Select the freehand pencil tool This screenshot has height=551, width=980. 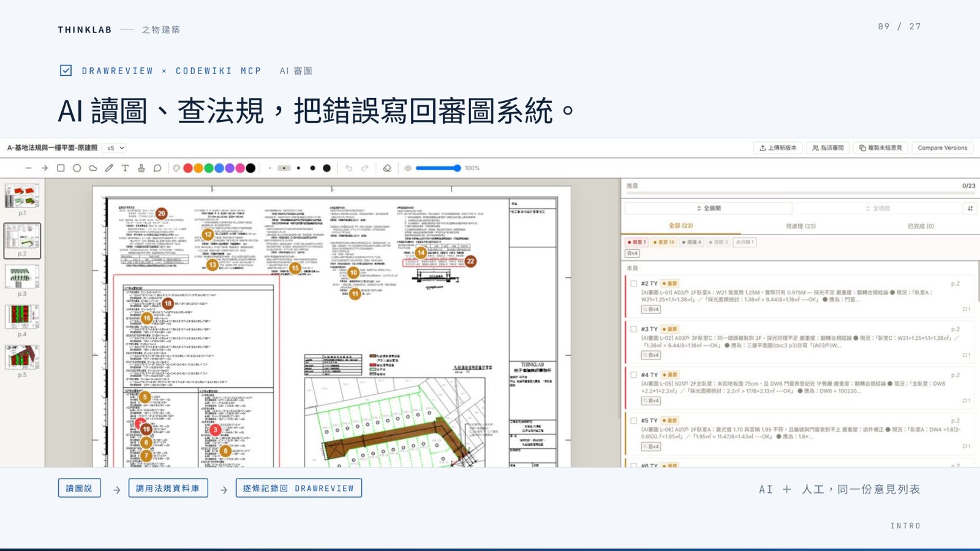(109, 168)
